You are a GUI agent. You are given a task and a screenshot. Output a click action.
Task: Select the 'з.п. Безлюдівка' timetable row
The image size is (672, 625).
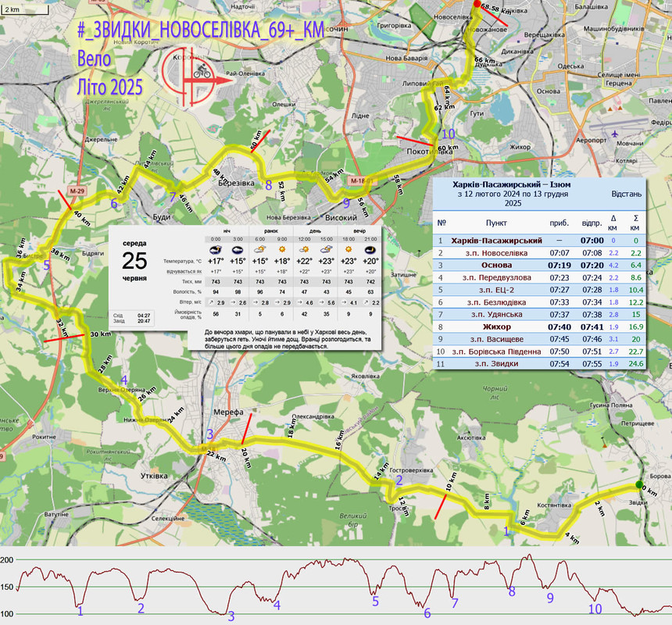(x=539, y=302)
